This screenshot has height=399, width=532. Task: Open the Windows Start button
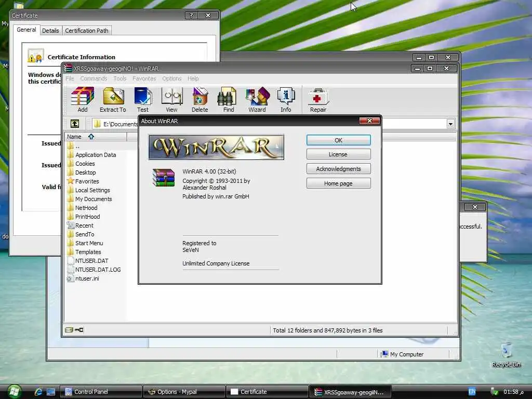pos(14,392)
